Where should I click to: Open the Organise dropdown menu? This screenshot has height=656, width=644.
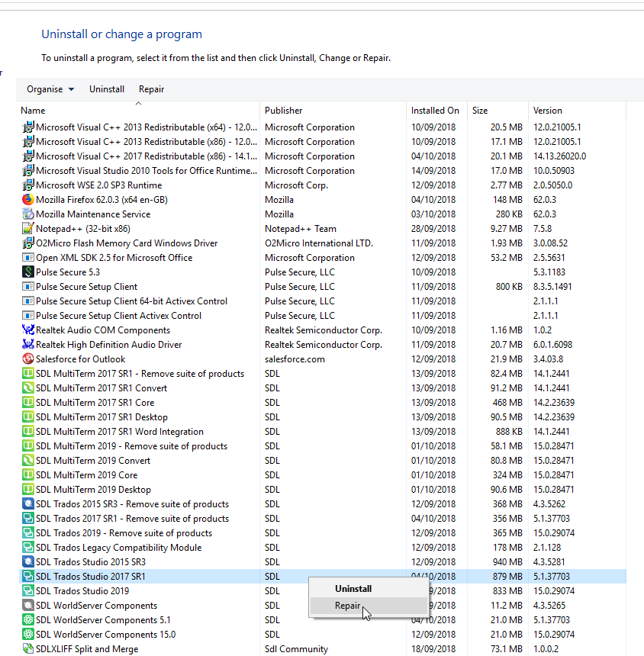[x=50, y=89]
